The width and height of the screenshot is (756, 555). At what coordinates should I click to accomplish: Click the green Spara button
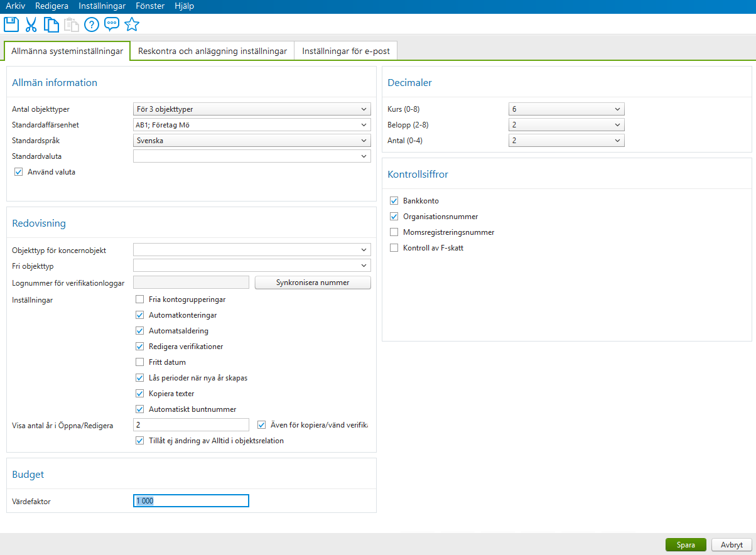686,544
